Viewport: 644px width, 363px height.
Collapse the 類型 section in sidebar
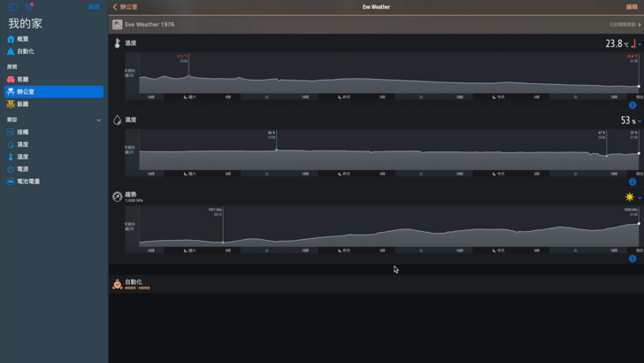tap(98, 120)
